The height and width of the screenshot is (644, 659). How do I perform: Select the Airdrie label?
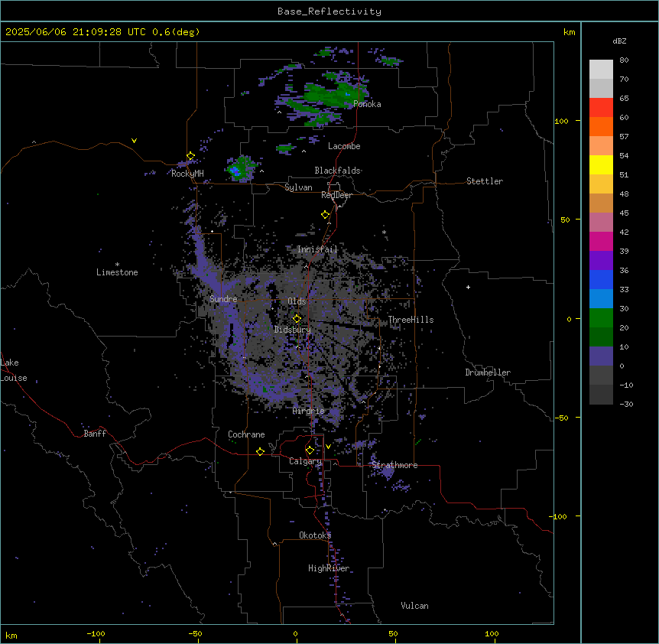click(x=309, y=411)
